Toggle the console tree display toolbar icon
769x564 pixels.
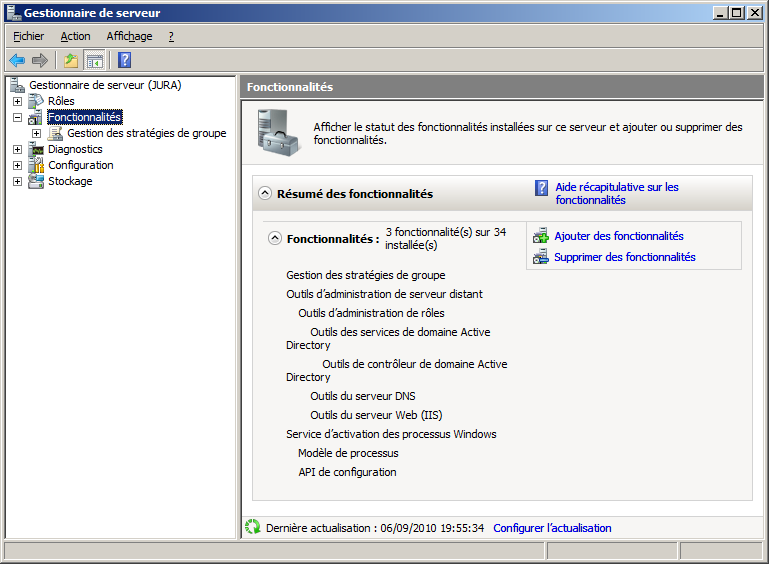(x=95, y=60)
